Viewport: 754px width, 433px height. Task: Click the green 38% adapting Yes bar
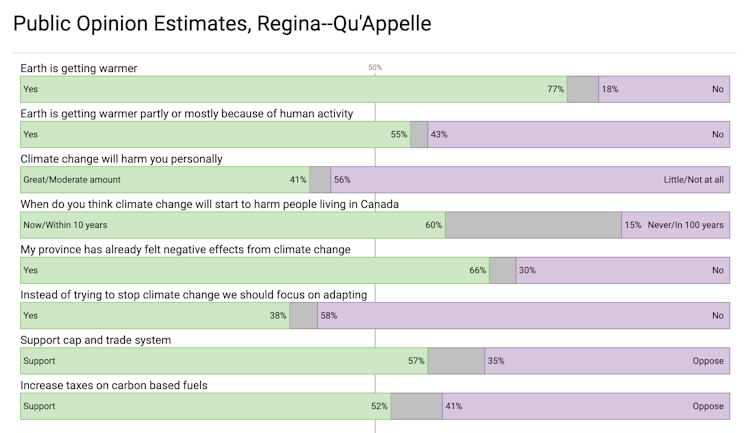(x=155, y=316)
